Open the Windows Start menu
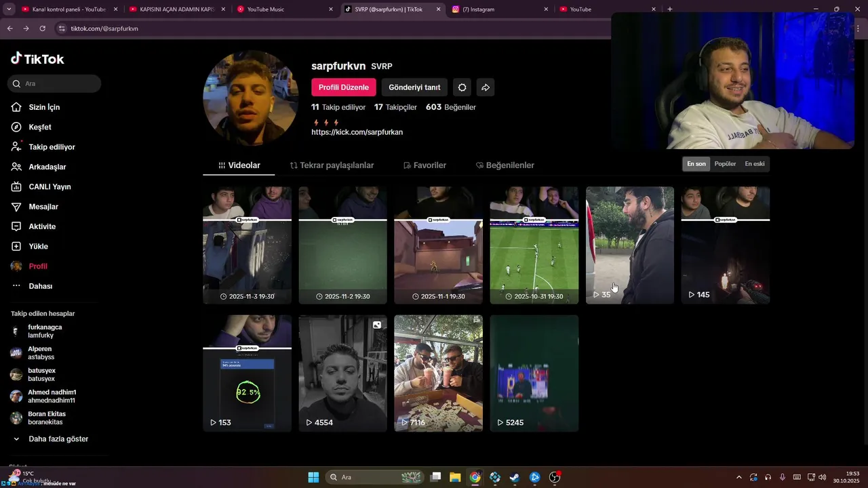Viewport: 868px width, 488px height. pyautogui.click(x=313, y=477)
